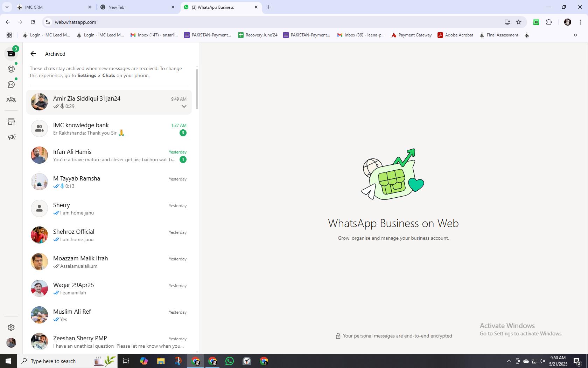Open the Communities icon in sidebar
The width and height of the screenshot is (588, 368).
point(11,100)
